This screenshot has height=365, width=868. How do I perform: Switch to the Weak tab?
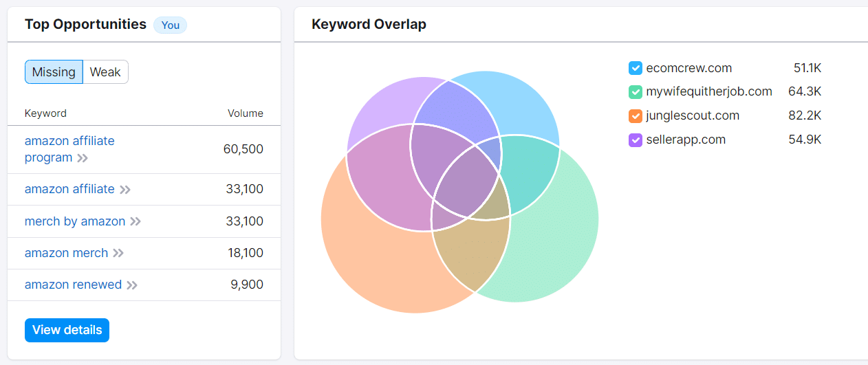point(105,72)
